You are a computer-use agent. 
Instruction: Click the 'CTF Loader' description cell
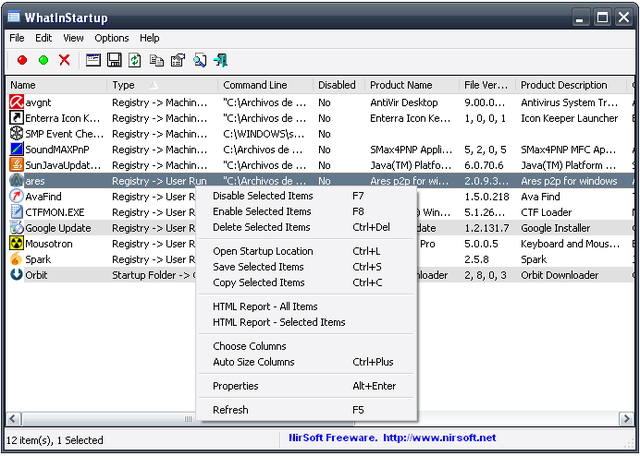546,212
